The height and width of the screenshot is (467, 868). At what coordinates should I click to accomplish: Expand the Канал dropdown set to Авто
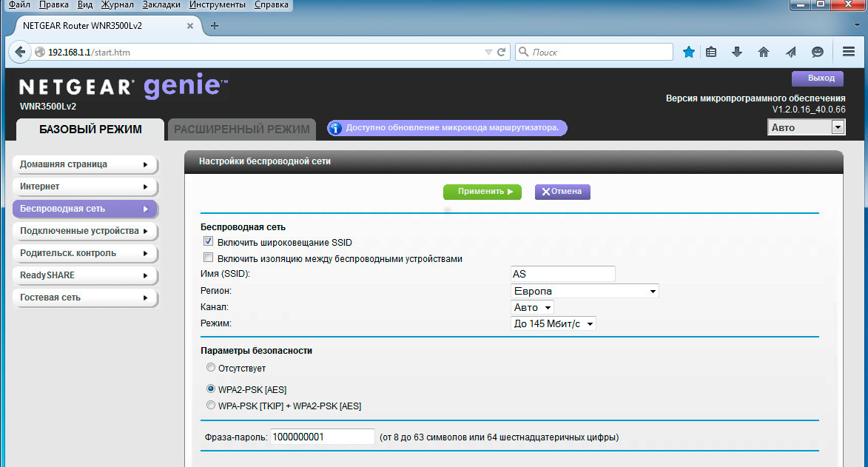point(532,307)
